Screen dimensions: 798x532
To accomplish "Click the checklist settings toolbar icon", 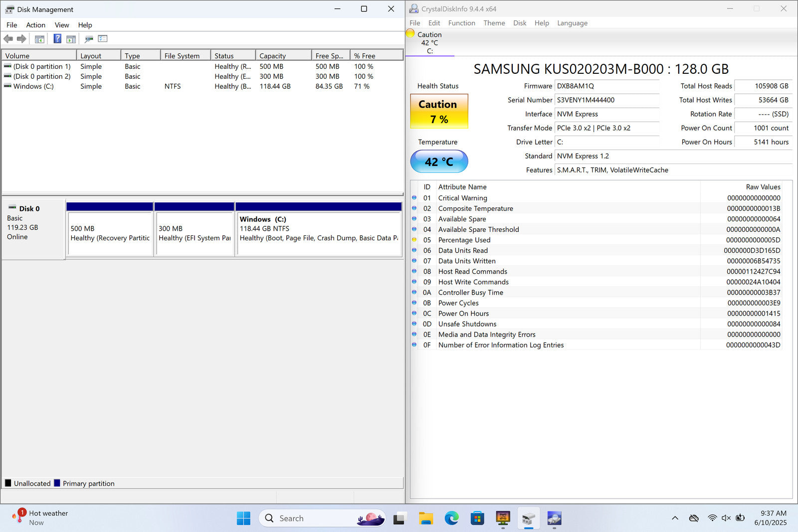I will (x=103, y=39).
